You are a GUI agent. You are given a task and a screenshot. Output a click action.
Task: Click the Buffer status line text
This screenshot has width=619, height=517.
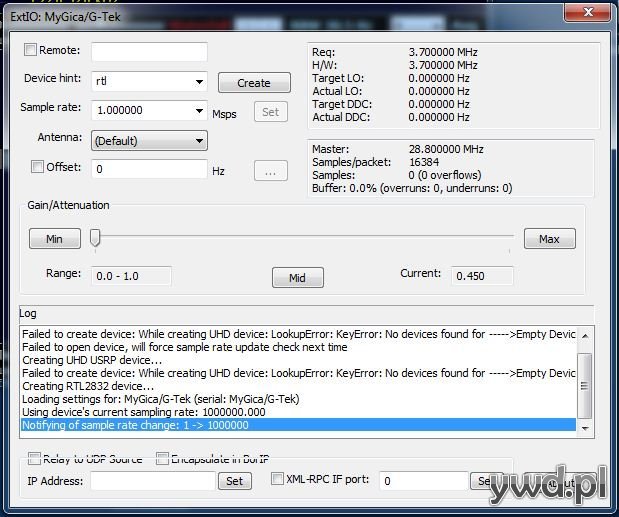click(412, 188)
